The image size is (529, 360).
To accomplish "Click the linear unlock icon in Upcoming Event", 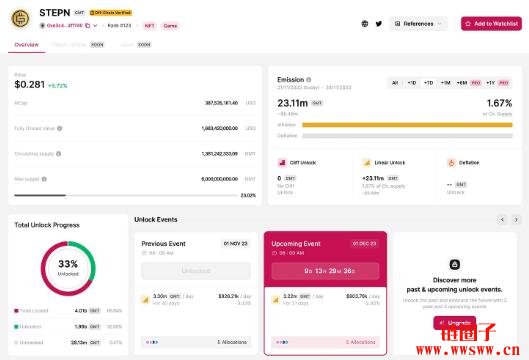I will pos(276,299).
